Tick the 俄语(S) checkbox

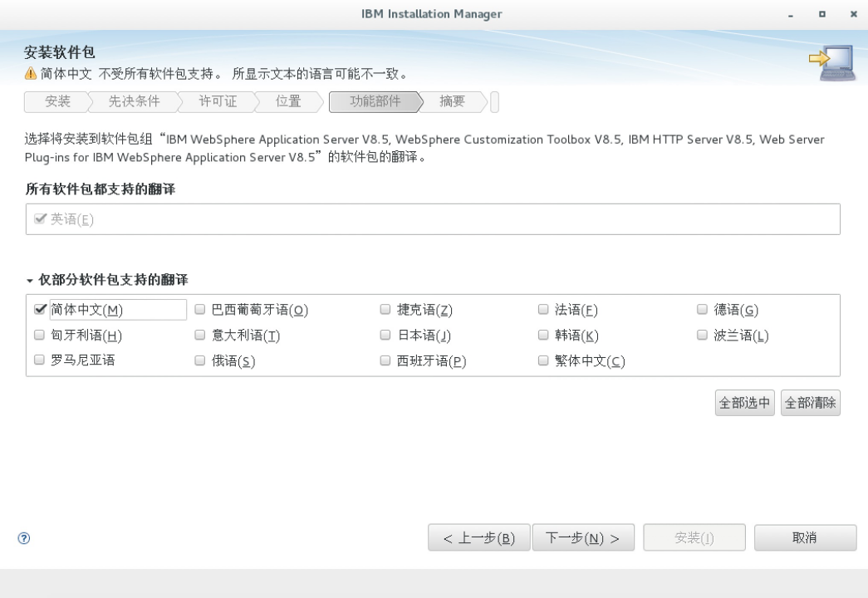(200, 360)
